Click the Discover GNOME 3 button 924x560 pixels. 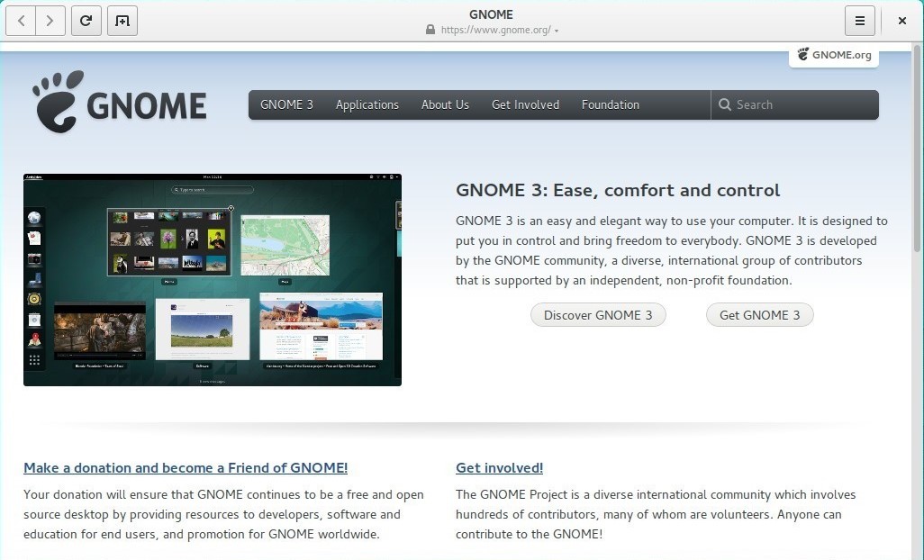point(598,315)
